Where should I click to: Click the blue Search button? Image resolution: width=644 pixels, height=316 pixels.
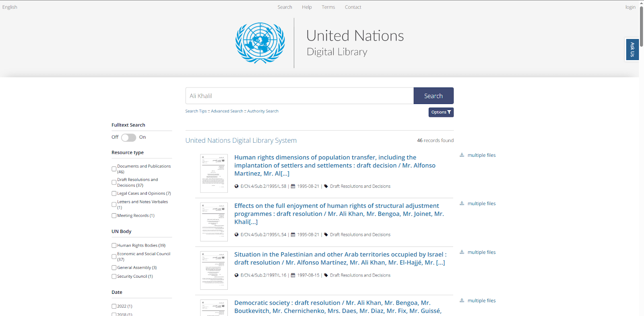point(433,96)
